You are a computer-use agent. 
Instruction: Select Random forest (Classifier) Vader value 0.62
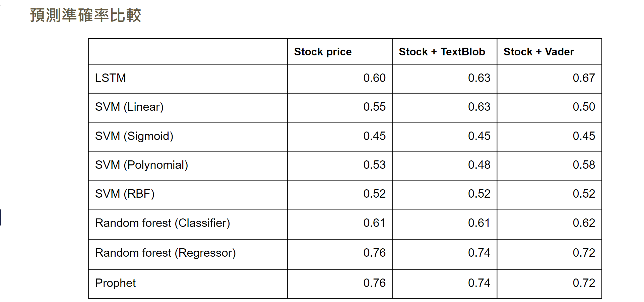[x=584, y=223]
